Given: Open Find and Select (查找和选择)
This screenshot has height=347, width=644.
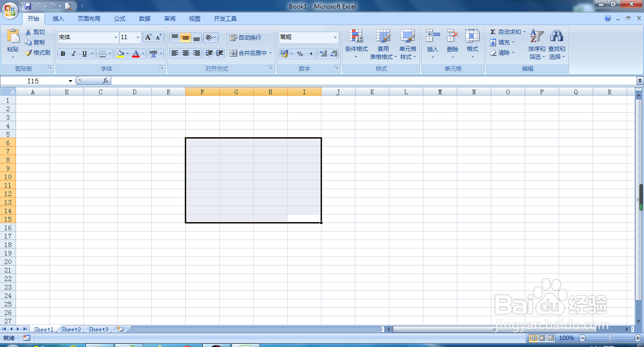Looking at the screenshot, I should pyautogui.click(x=557, y=43).
